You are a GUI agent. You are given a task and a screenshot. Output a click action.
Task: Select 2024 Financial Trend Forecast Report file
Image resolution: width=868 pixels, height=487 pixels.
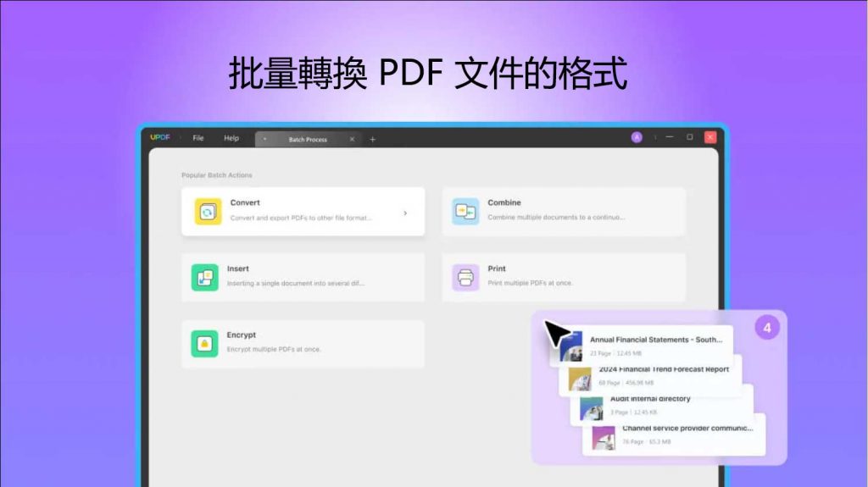650,376
